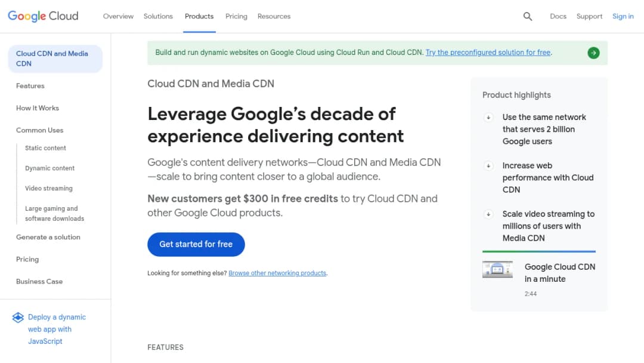The width and height of the screenshot is (644, 363).
Task: Open Deploy a dynamic web app link
Action: click(57, 330)
